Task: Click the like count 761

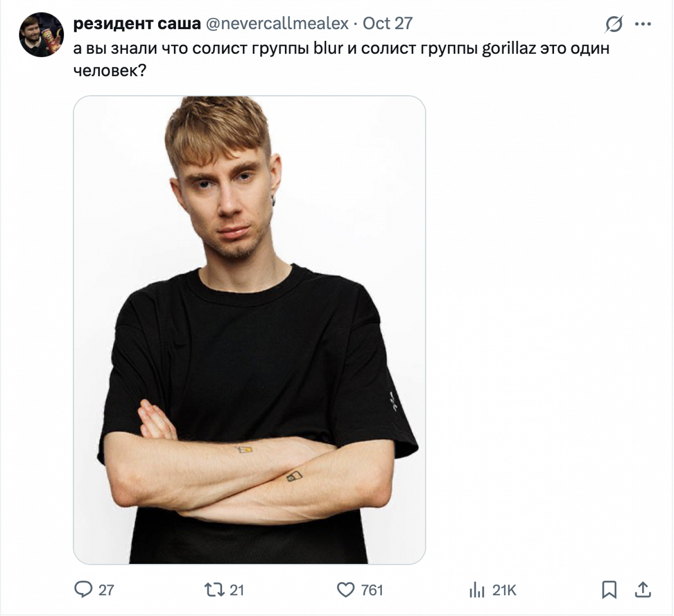Action: pos(372,590)
